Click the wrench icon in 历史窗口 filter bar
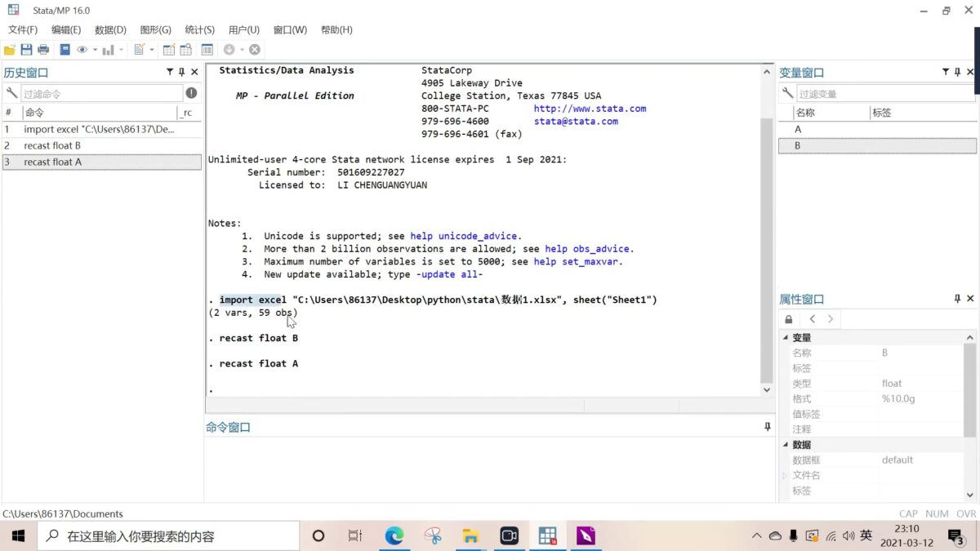 click(11, 93)
